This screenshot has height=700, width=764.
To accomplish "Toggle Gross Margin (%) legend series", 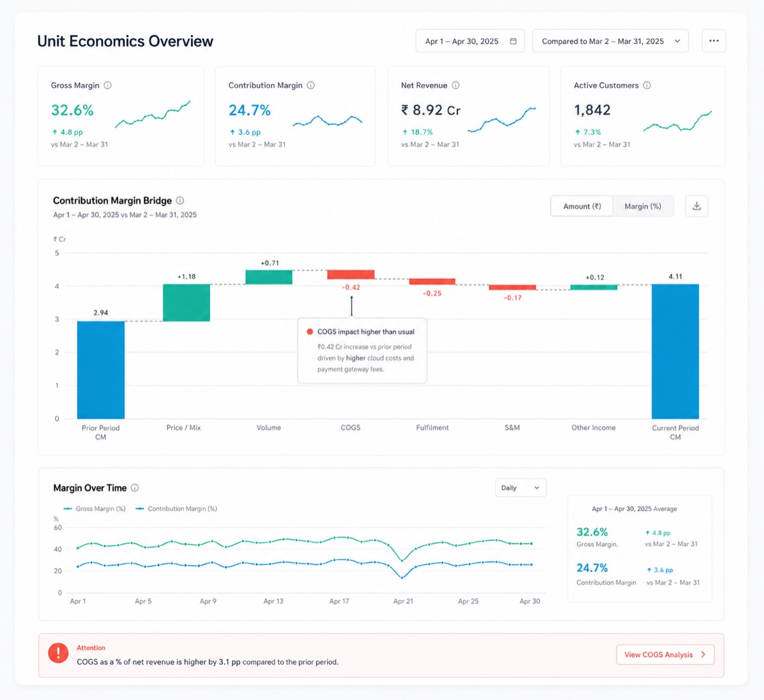I will click(95, 508).
